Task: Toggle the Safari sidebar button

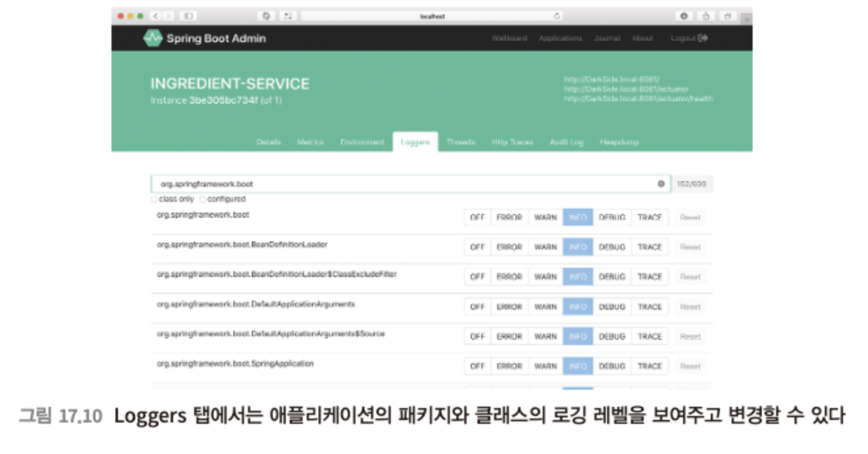Action: click(188, 16)
